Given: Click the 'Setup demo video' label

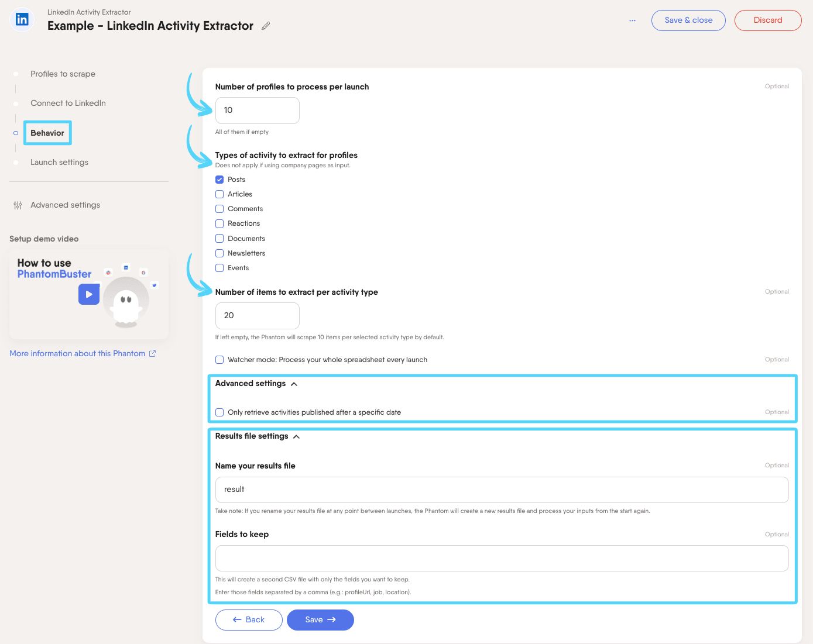Looking at the screenshot, I should [44, 239].
